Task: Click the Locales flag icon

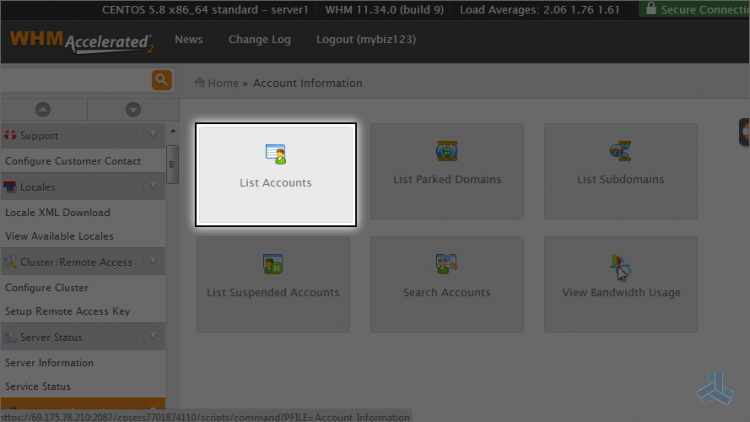Action: coord(10,187)
